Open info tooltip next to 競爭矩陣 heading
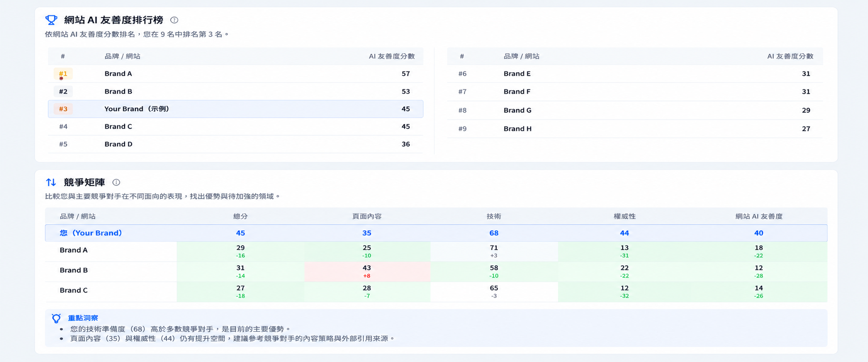Image resolution: width=868 pixels, height=362 pixels. click(x=116, y=182)
